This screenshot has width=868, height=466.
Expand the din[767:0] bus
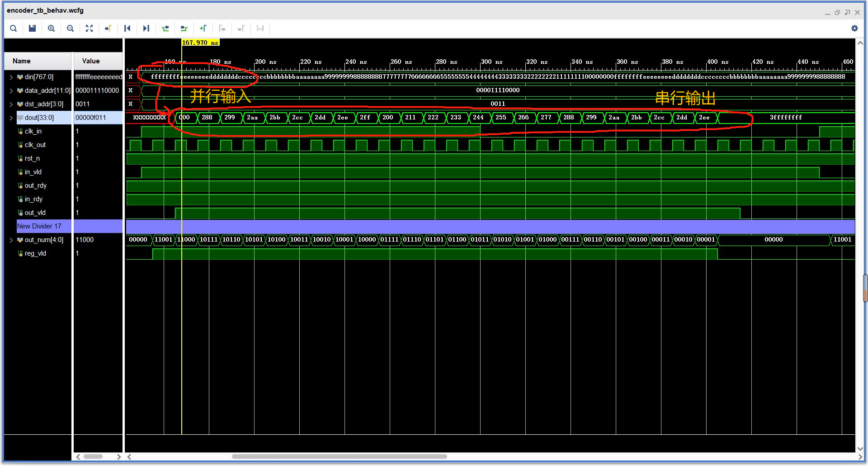coord(11,77)
